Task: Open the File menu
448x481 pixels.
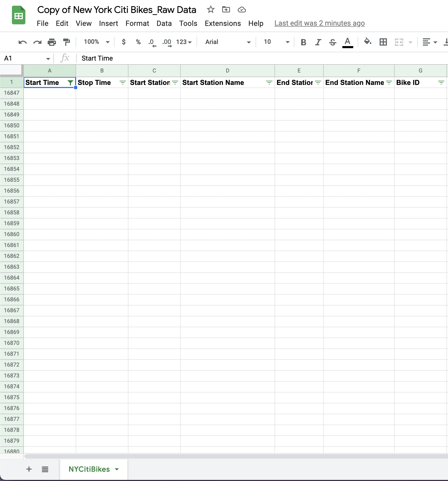Action: click(x=42, y=23)
